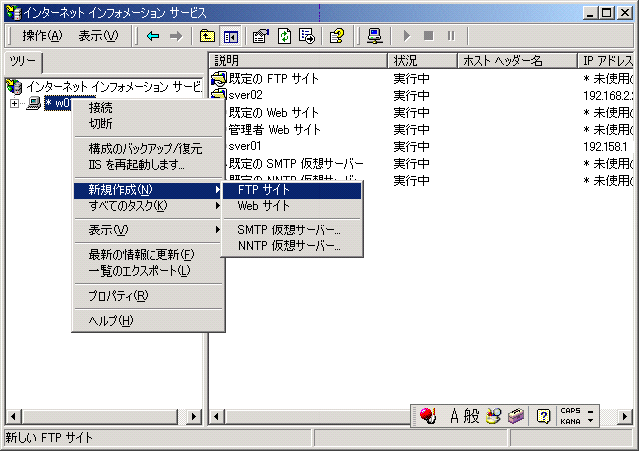Click the IME help question mark icon
Image resolution: width=639 pixels, height=451 pixels.
point(543,416)
